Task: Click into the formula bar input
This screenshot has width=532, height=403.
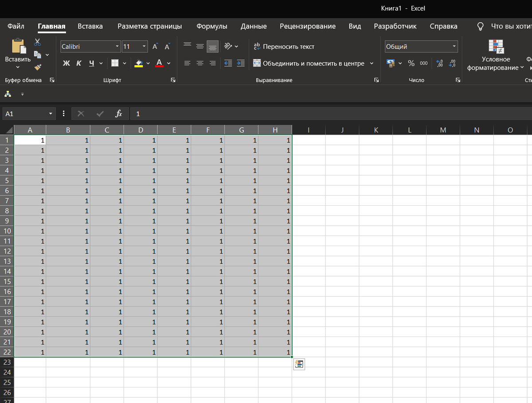Action: [x=331, y=114]
